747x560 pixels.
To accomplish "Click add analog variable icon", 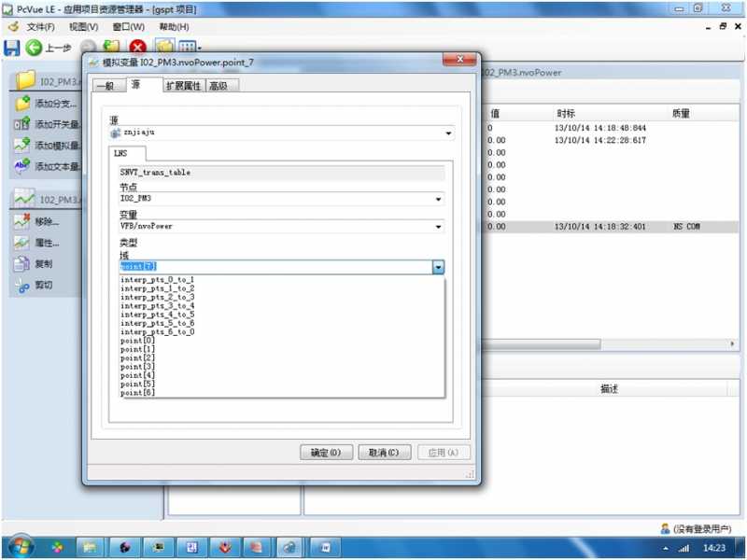I will pos(21,145).
